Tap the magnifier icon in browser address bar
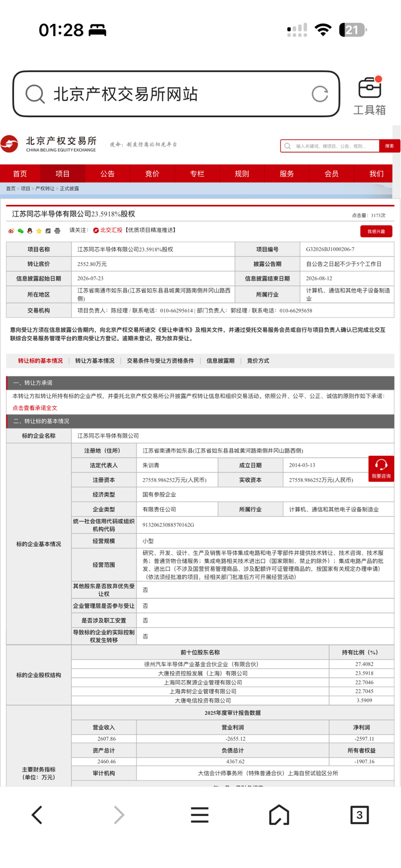 (x=35, y=94)
